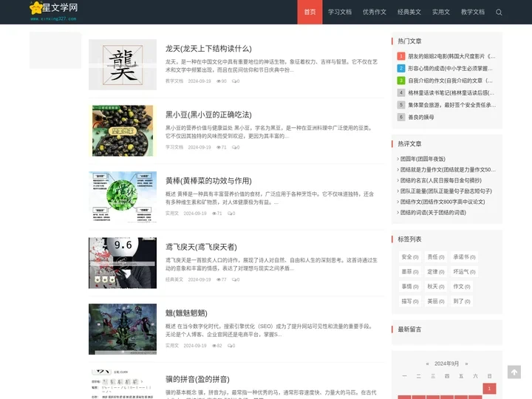Open hot article 格林童话读书笔记
Screen dimensions: 532x399
pos(451,92)
